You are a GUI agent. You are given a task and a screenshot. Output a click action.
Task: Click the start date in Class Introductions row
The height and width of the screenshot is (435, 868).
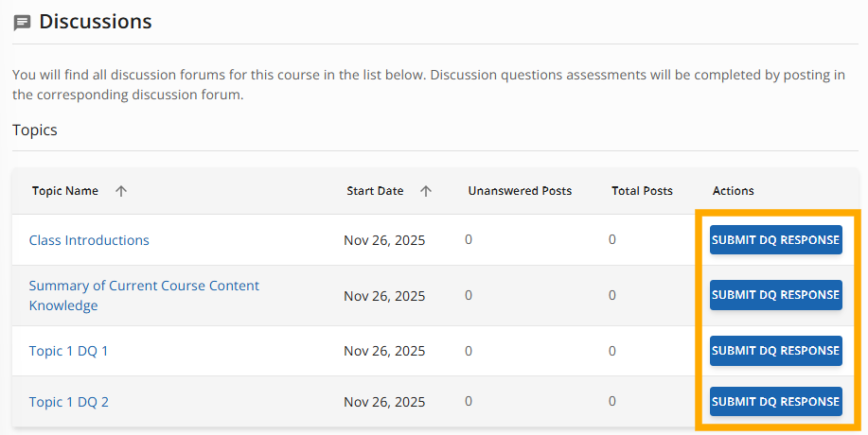384,240
